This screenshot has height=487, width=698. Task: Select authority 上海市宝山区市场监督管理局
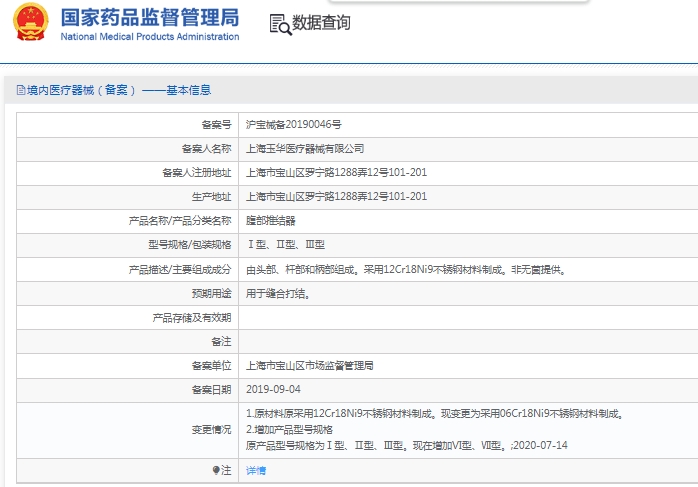310,366
